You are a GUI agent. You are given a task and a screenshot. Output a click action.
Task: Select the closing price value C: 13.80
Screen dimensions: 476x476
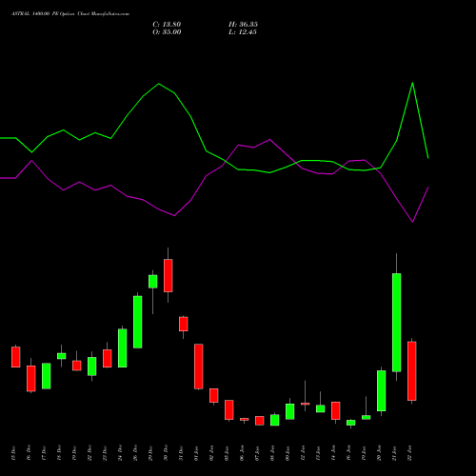click(167, 25)
